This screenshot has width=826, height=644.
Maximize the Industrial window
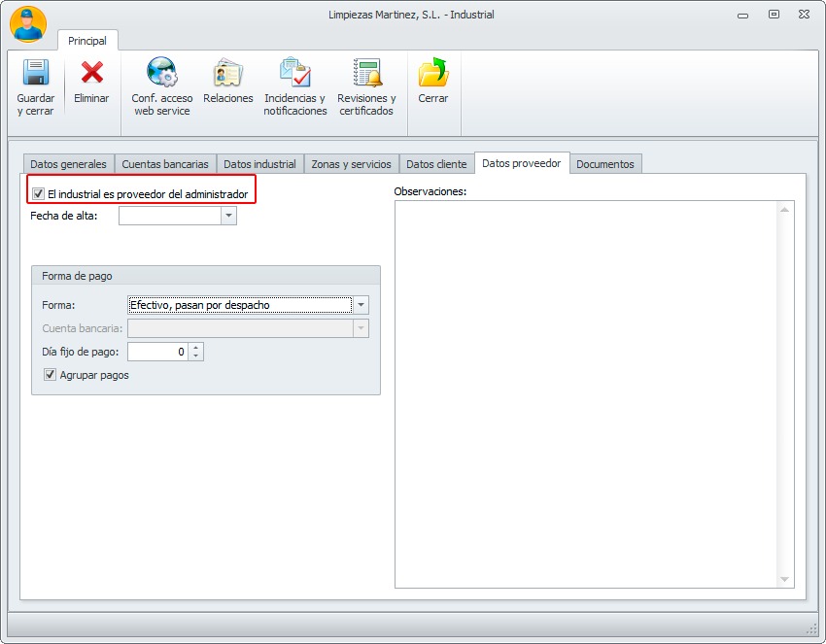tap(774, 15)
